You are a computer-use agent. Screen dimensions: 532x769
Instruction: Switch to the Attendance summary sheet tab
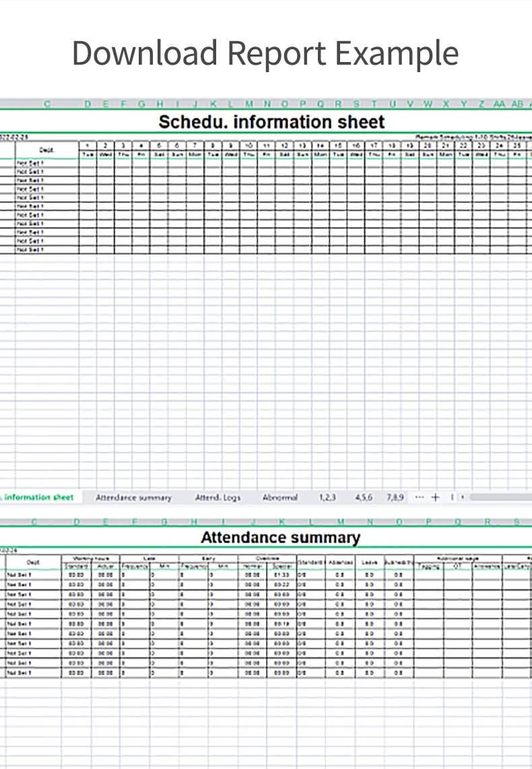pos(133,497)
